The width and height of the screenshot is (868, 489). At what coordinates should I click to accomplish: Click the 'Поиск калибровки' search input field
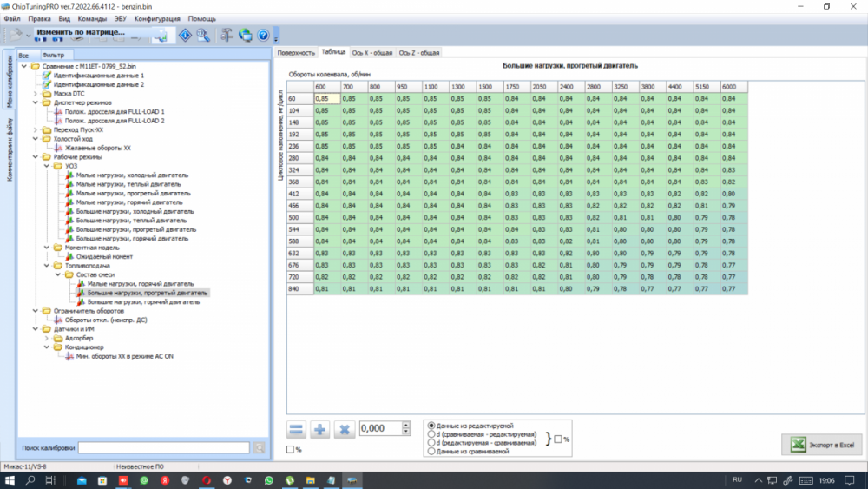click(163, 447)
